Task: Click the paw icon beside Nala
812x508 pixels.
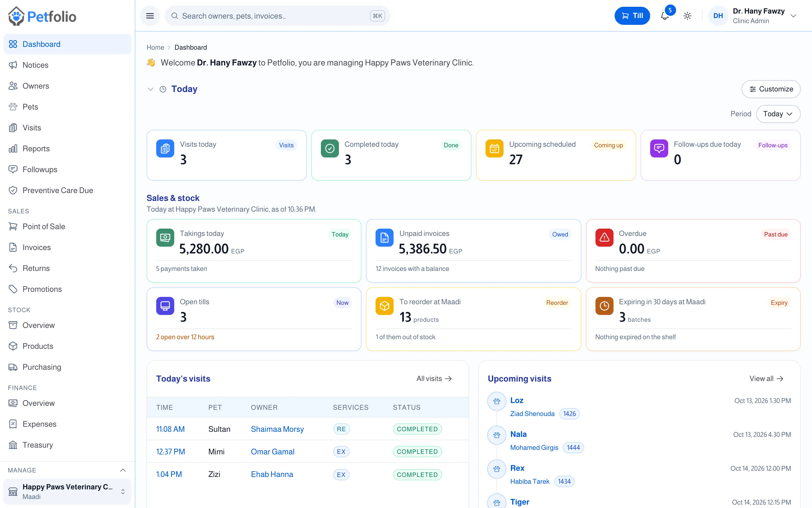Action: [x=497, y=435]
